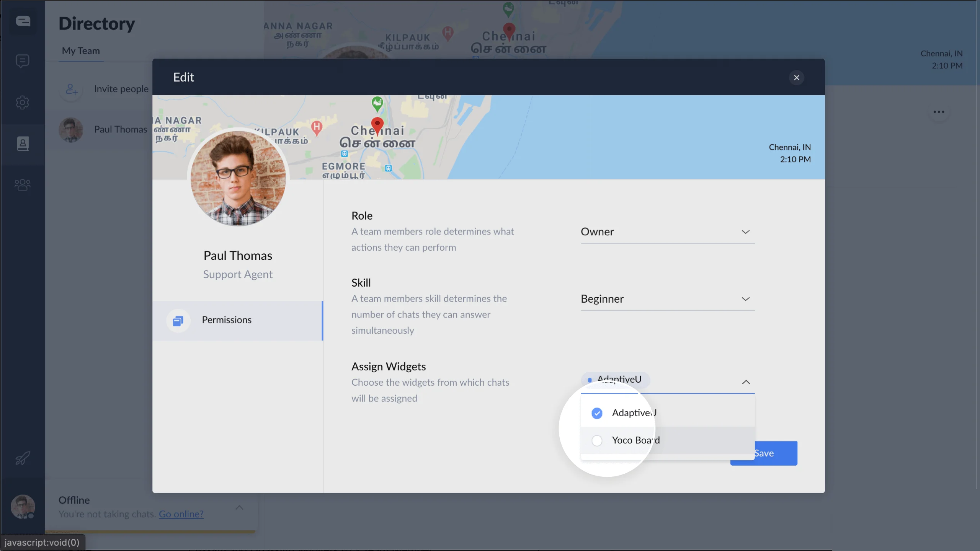Uncheck the AdaptiveU widget checkbox

pyautogui.click(x=597, y=413)
